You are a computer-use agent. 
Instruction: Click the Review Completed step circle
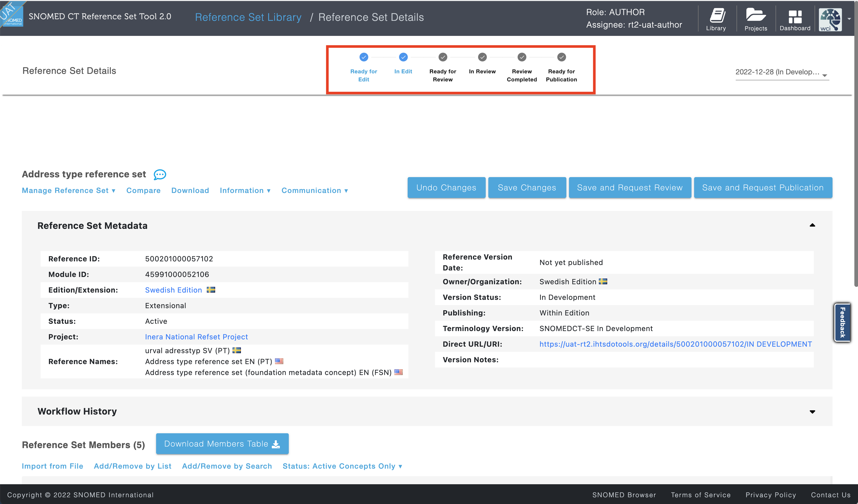pos(522,57)
